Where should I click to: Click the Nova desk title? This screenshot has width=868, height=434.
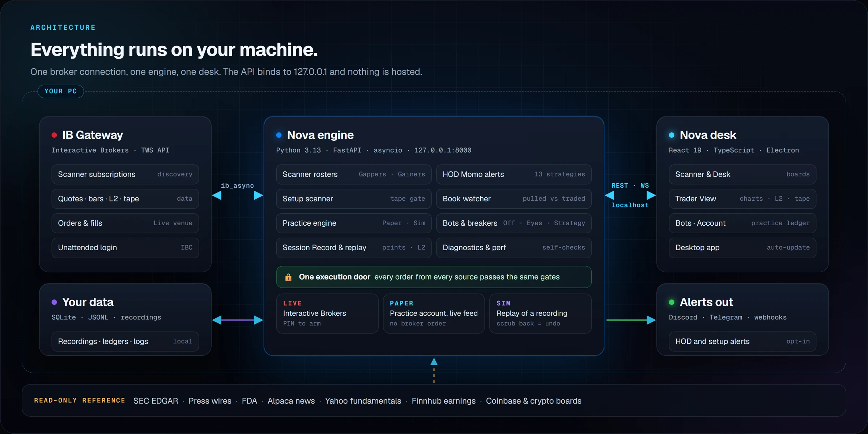(x=708, y=135)
